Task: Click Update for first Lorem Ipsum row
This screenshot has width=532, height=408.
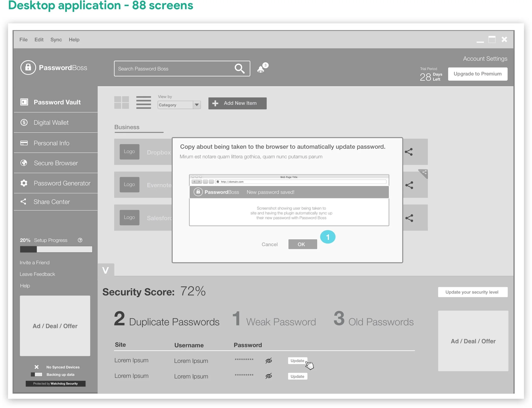Action: (297, 361)
